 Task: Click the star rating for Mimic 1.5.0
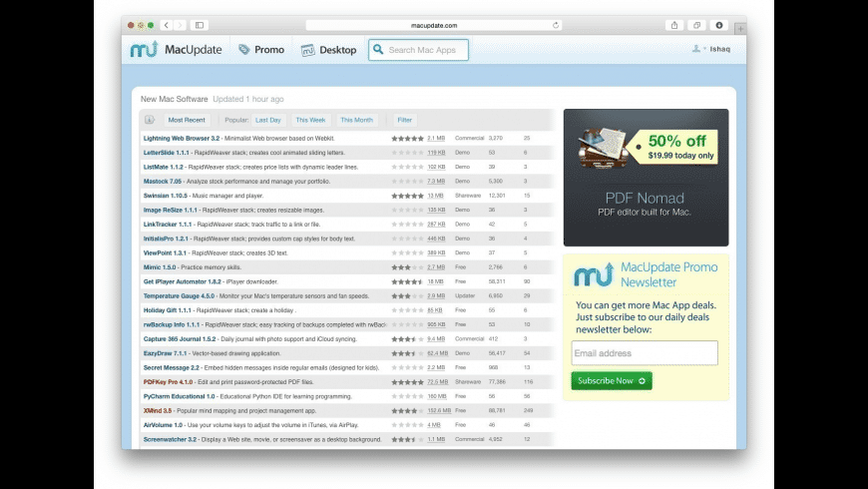(407, 267)
